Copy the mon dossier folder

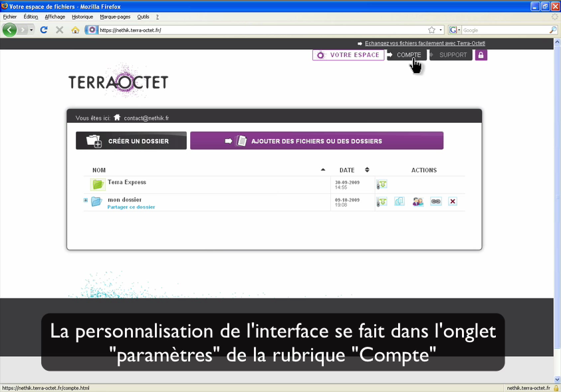tap(399, 201)
